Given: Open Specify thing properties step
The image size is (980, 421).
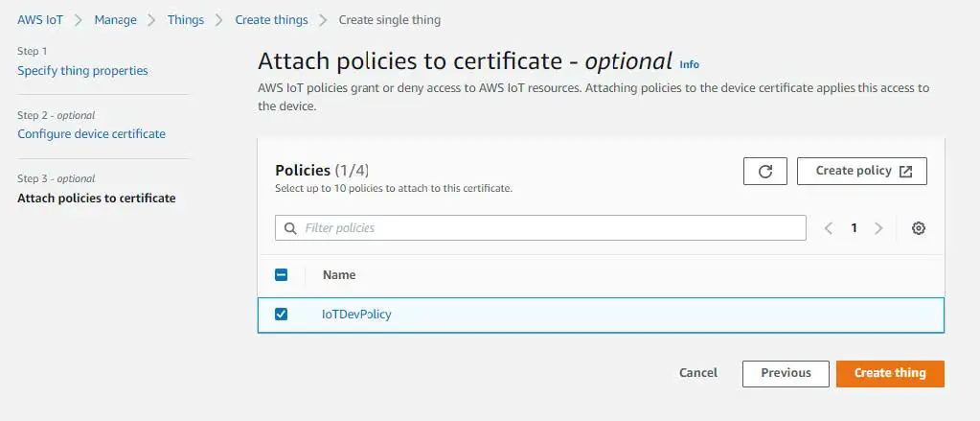Looking at the screenshot, I should tap(82, 70).
